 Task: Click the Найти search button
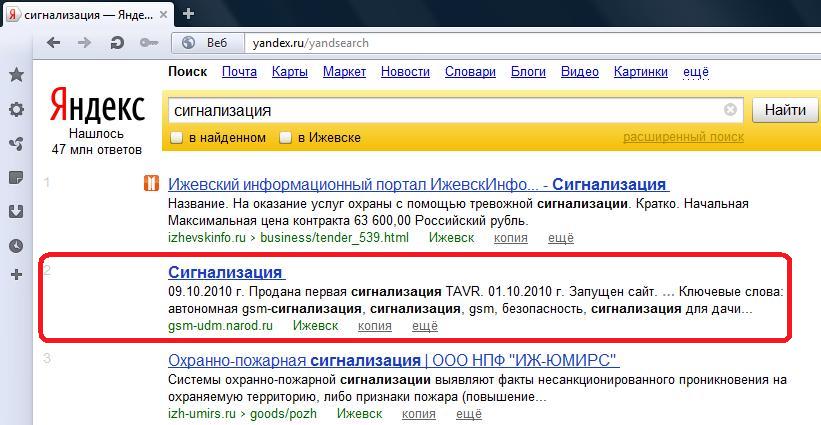[x=785, y=110]
